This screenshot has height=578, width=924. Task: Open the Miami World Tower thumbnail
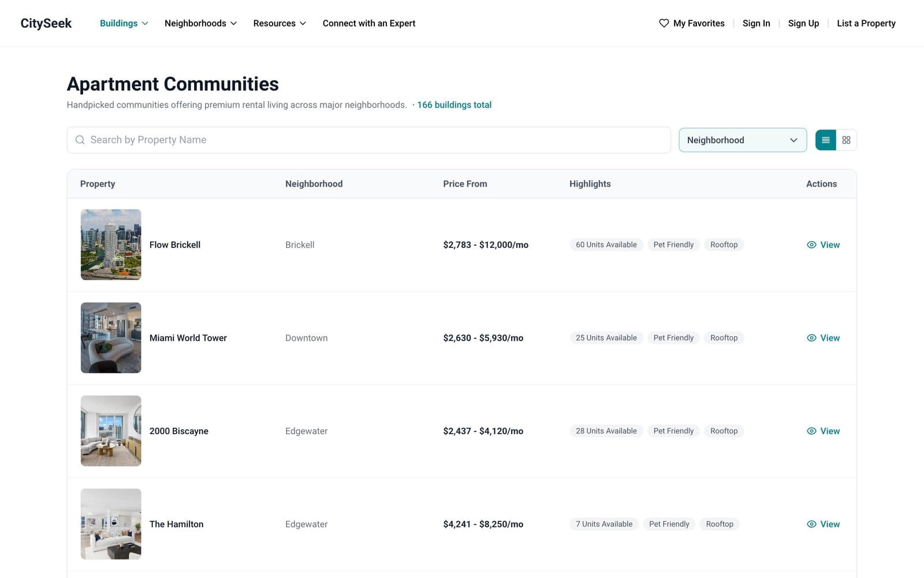click(x=111, y=338)
